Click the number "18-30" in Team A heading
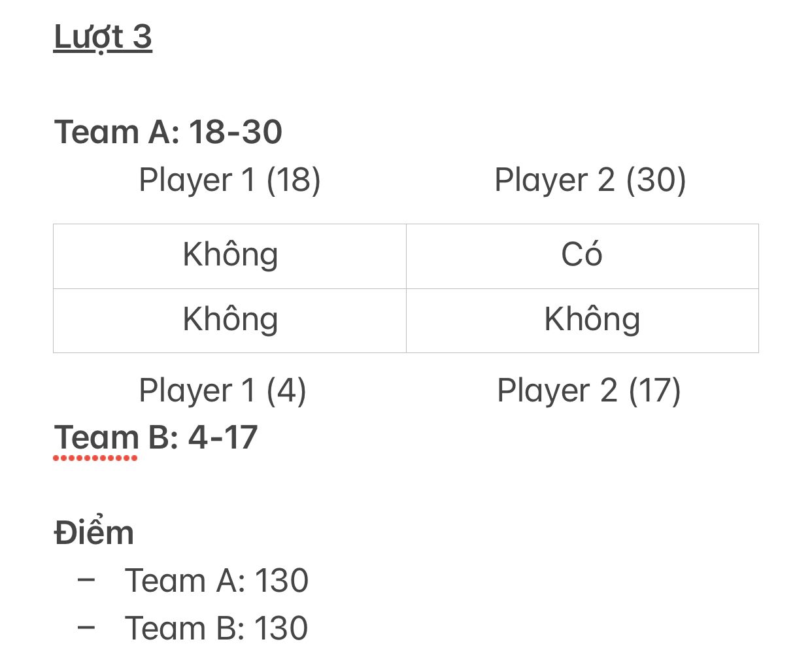Image resolution: width=812 pixels, height=665 pixels. 235,132
